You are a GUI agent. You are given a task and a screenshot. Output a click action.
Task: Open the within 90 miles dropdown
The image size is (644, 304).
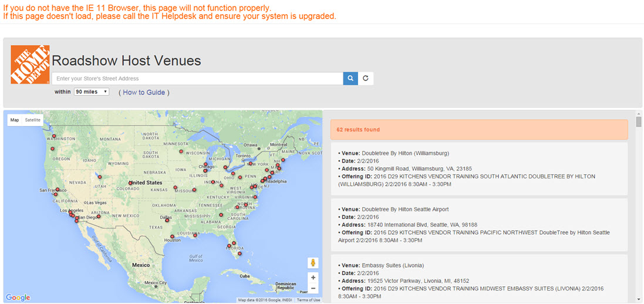click(92, 92)
